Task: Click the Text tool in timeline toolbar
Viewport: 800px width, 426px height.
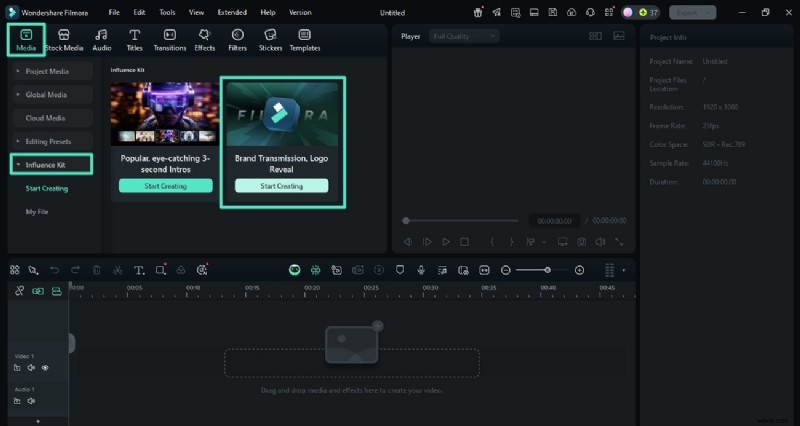Action: click(139, 270)
